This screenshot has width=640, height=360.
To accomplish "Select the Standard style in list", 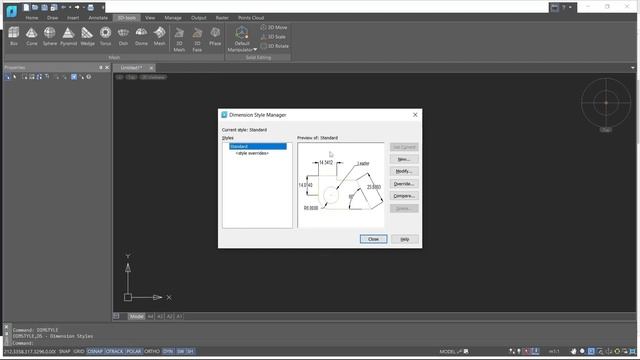I will pyautogui.click(x=258, y=146).
